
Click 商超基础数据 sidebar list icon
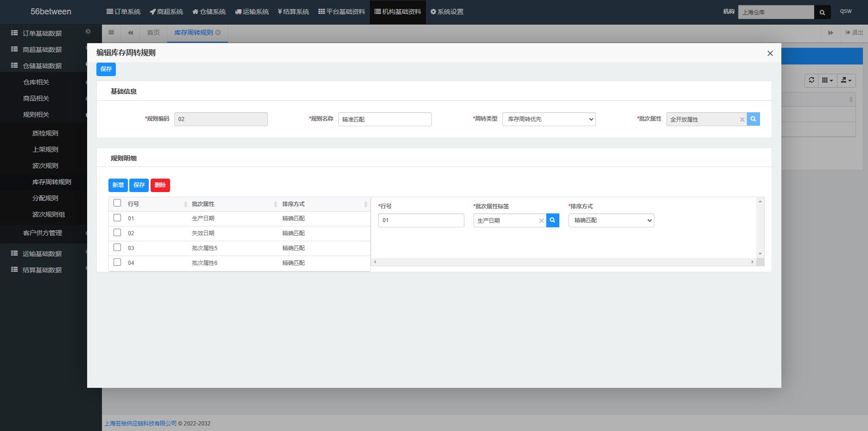pos(14,49)
